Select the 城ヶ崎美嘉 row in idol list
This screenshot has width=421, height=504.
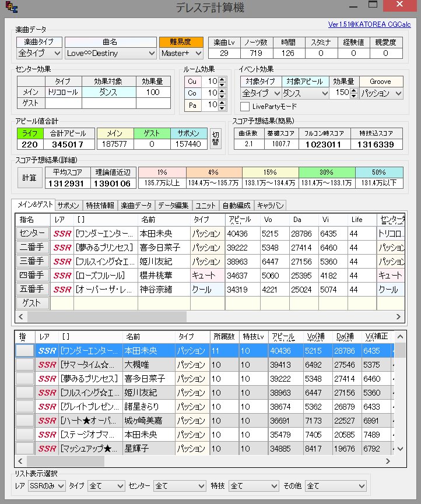[204, 421]
